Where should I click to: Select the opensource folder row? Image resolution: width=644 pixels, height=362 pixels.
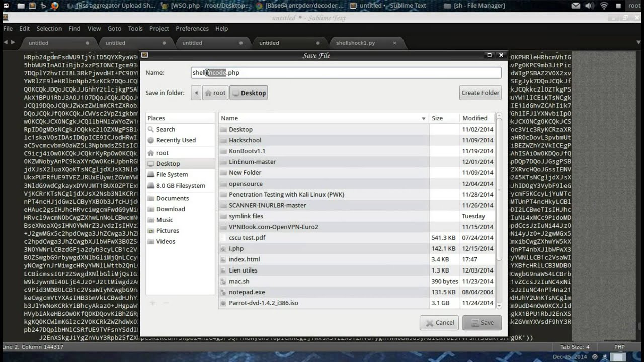tap(357, 184)
